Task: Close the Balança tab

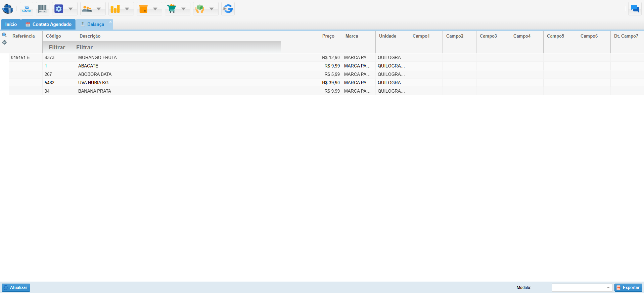Action: pyautogui.click(x=110, y=22)
